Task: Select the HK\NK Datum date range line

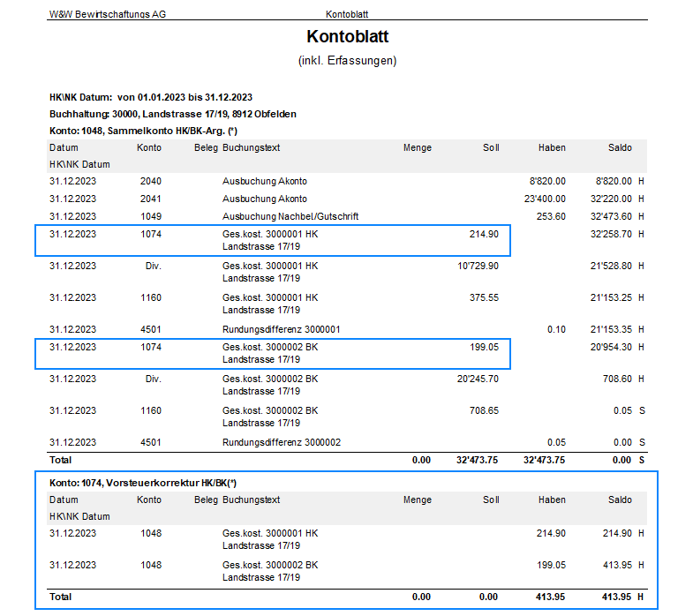Action: click(x=151, y=97)
